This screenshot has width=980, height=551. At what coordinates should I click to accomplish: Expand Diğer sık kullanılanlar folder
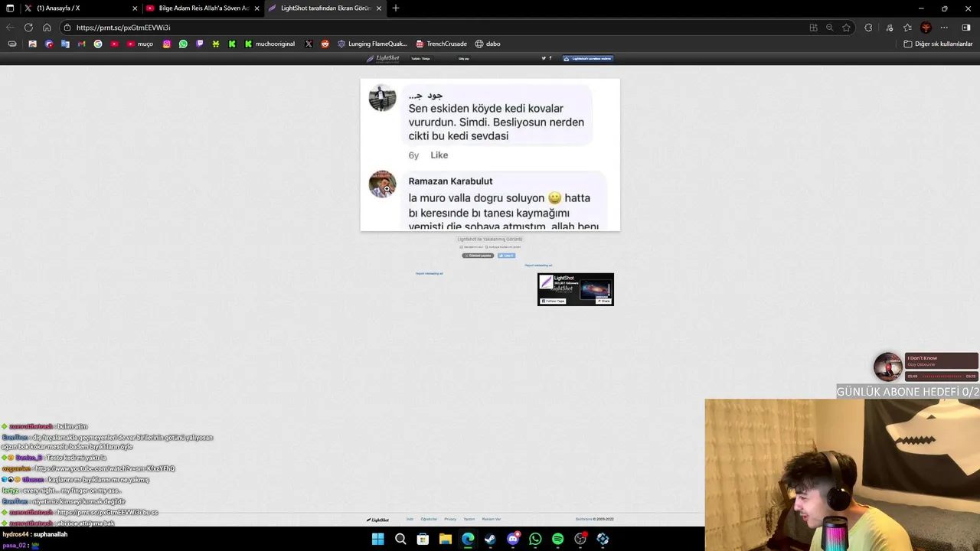pos(938,44)
